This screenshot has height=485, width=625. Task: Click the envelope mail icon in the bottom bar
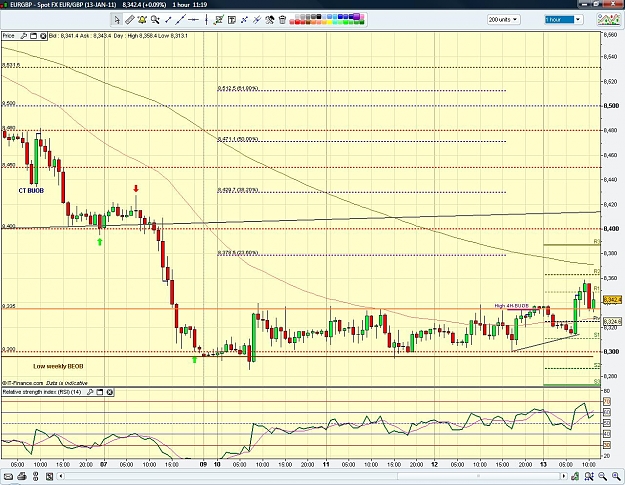8,476
